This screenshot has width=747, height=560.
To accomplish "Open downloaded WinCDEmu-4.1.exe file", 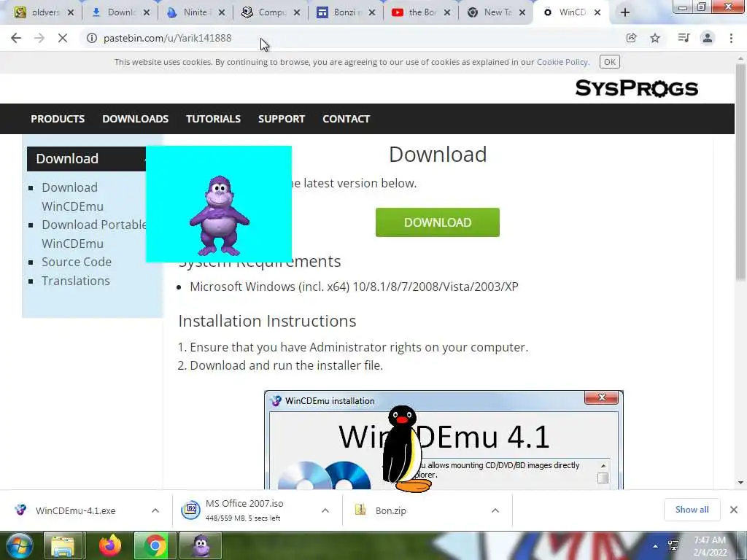I will pyautogui.click(x=75, y=510).
